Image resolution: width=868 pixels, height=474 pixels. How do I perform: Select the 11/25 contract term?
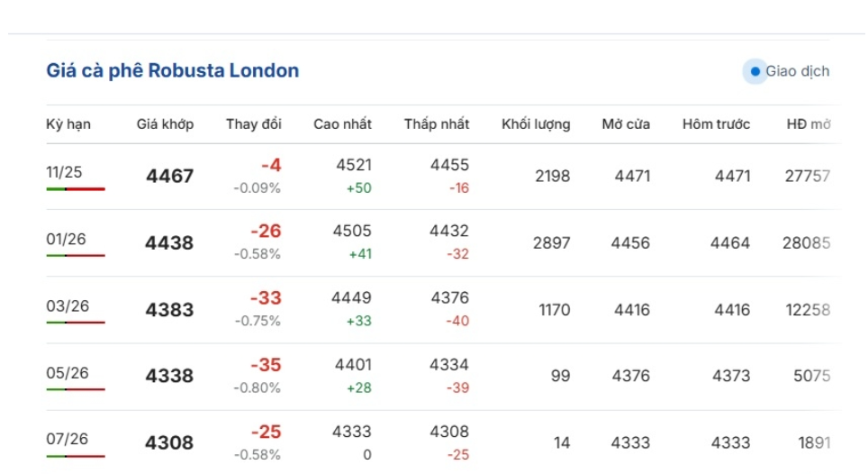pyautogui.click(x=64, y=172)
